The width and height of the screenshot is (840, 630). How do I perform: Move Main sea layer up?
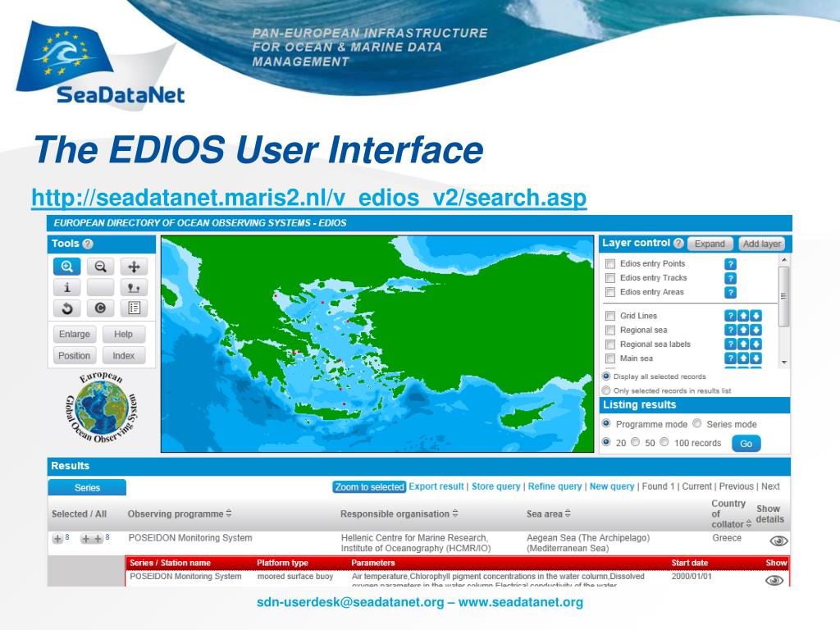coord(743,358)
